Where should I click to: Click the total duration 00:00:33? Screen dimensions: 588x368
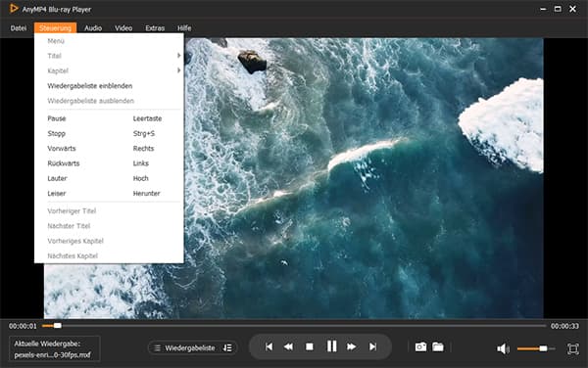pos(564,326)
